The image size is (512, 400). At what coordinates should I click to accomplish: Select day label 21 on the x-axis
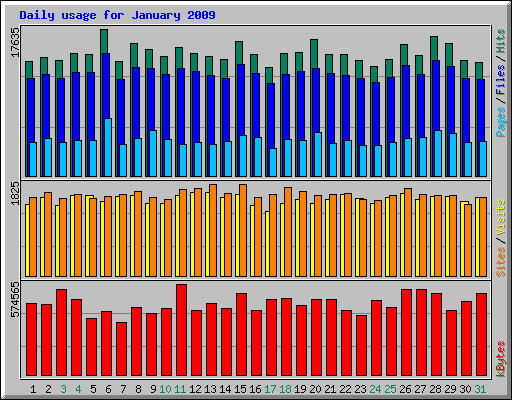330,389
